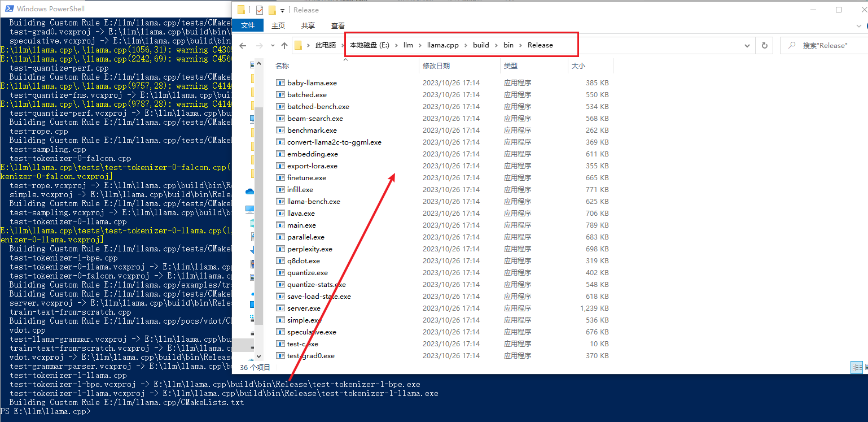Select the llava.exe file icon
The width and height of the screenshot is (868, 422).
pyautogui.click(x=280, y=213)
